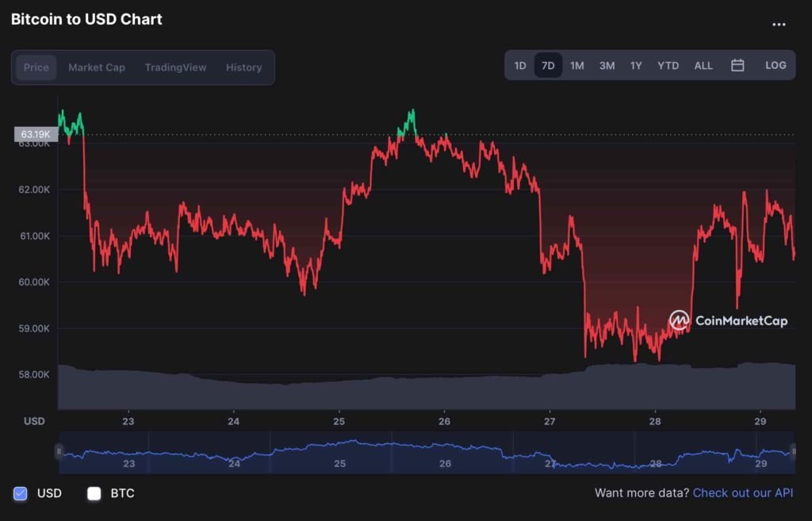Switch to the Market Cap tab
The image size is (812, 521).
(x=97, y=67)
